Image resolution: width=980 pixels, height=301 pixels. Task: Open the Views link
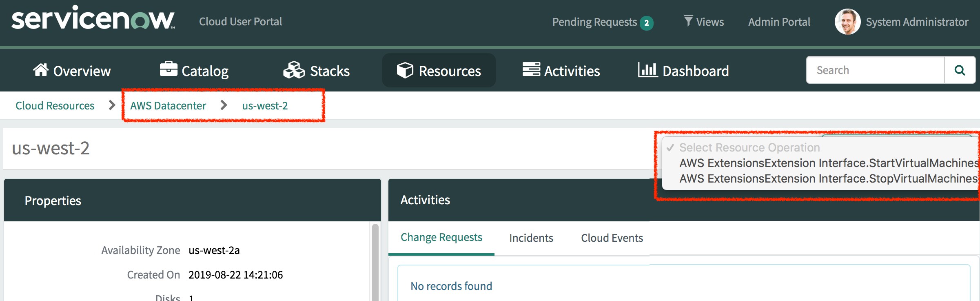pyautogui.click(x=704, y=22)
